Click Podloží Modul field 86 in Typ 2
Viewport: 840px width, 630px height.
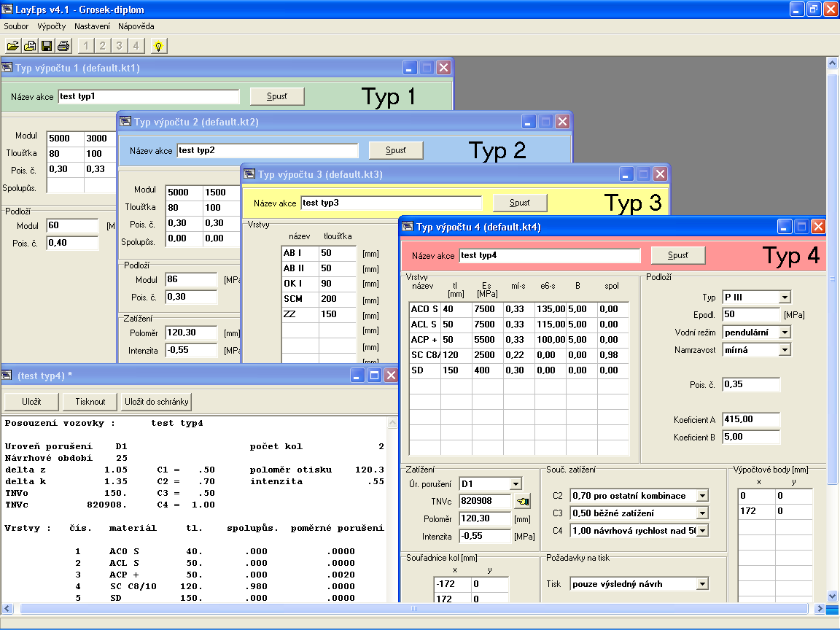click(191, 280)
